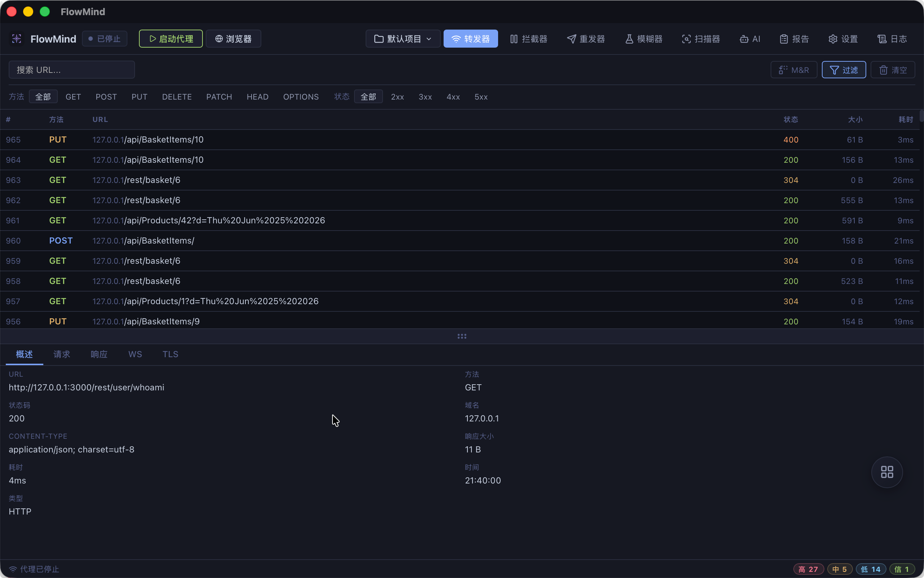Image resolution: width=924 pixels, height=578 pixels.
Task: Click the whoami URL value
Action: (86, 387)
